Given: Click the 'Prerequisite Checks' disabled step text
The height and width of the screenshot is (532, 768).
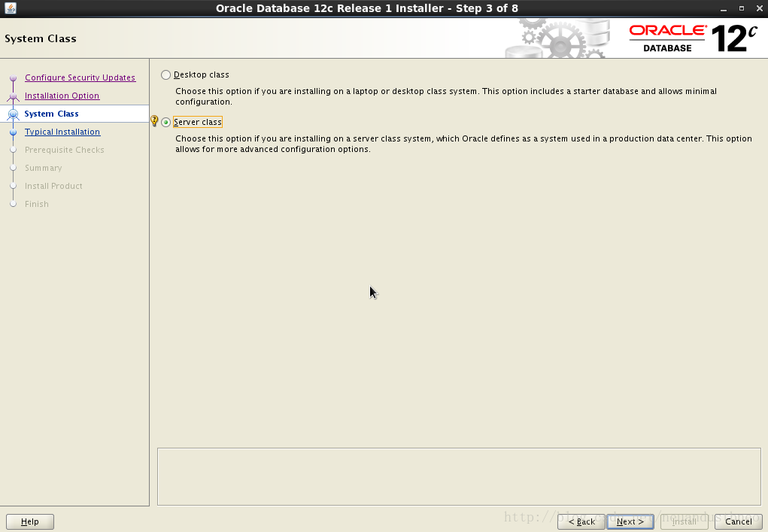Looking at the screenshot, I should pos(64,150).
